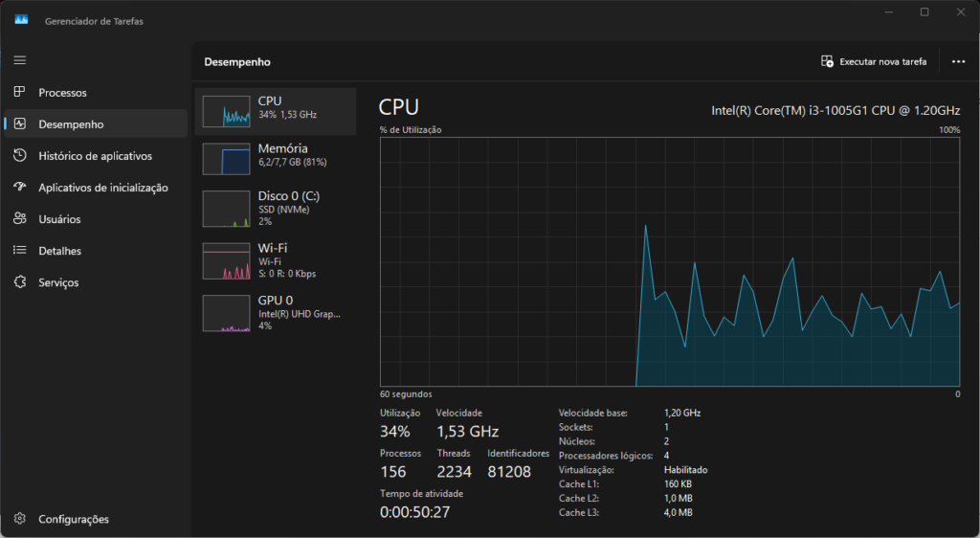Click the Threads count 2234
The height and width of the screenshot is (538, 980).
click(x=455, y=472)
